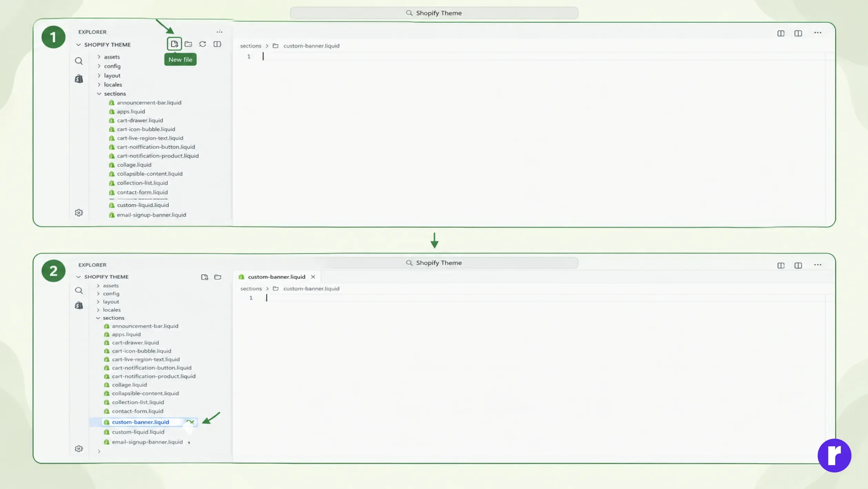Open the search icon in panel 2 sidebar

point(79,290)
